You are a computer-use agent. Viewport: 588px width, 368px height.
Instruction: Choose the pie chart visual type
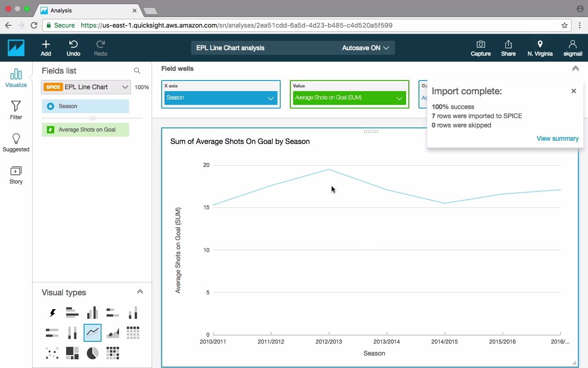[x=92, y=353]
